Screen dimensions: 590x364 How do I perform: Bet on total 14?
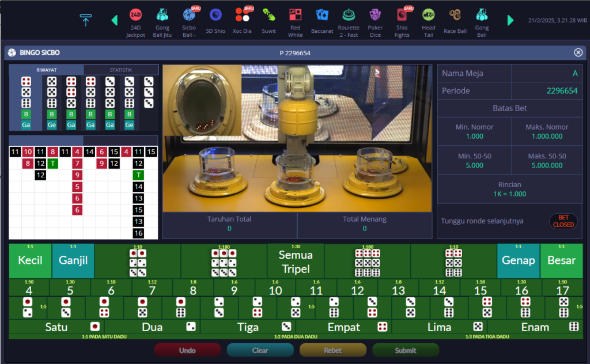440,287
